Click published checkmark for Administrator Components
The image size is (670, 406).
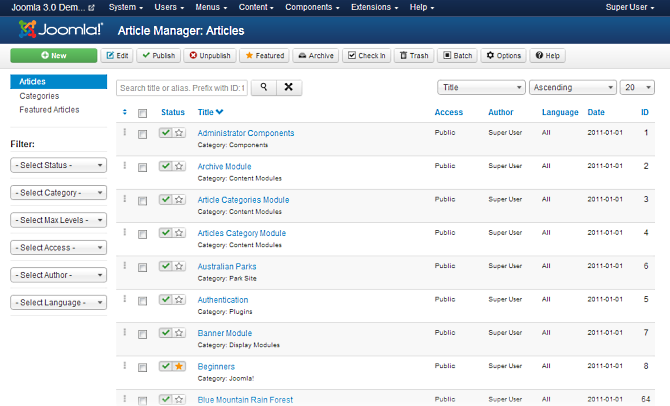[166, 133]
